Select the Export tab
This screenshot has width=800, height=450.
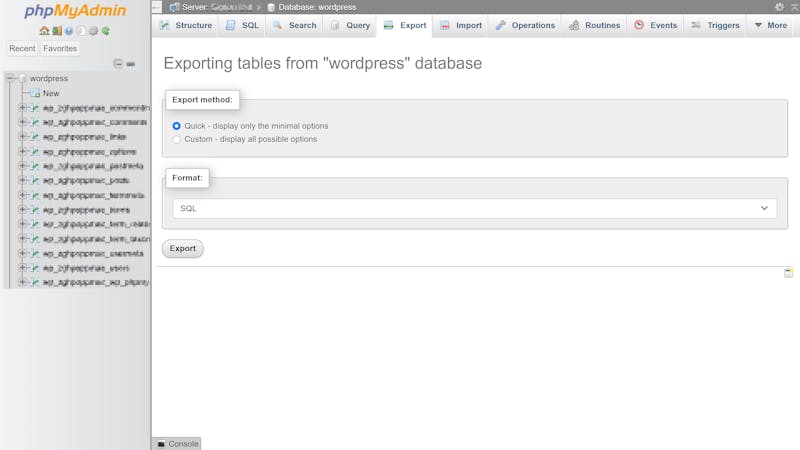[x=405, y=25]
